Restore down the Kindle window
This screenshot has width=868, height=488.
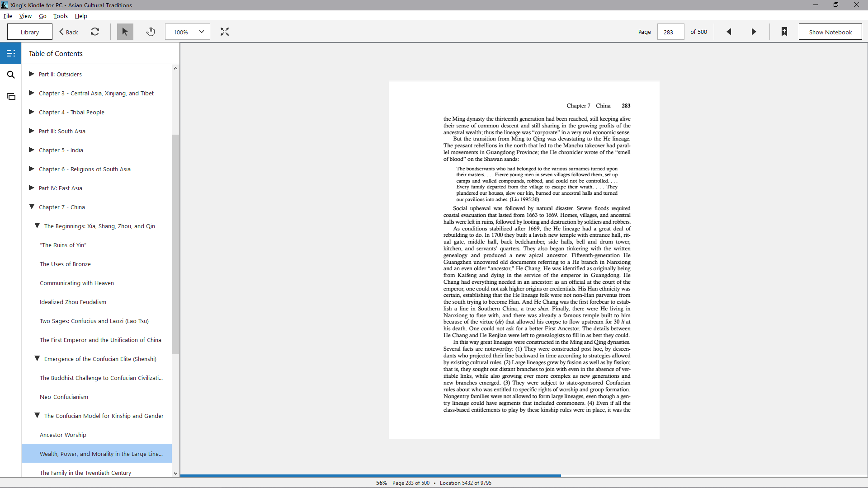[836, 5]
